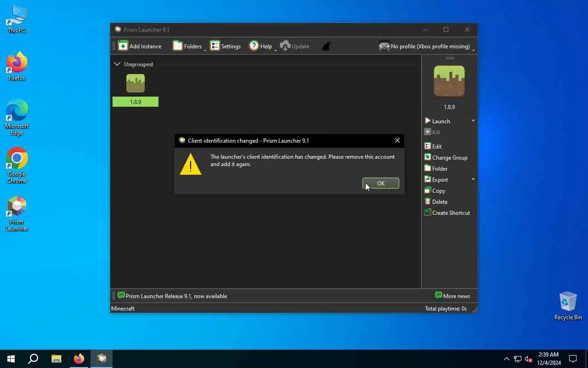Open the instance Folder
Viewport: 588px width, 368px height.
coord(435,168)
